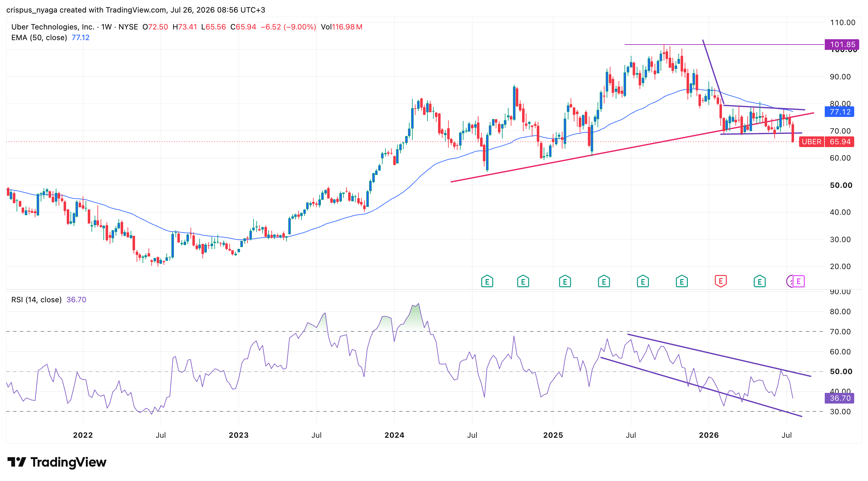868x481 pixels.
Task: Click the TradingView wordmark text
Action: [x=68, y=462]
